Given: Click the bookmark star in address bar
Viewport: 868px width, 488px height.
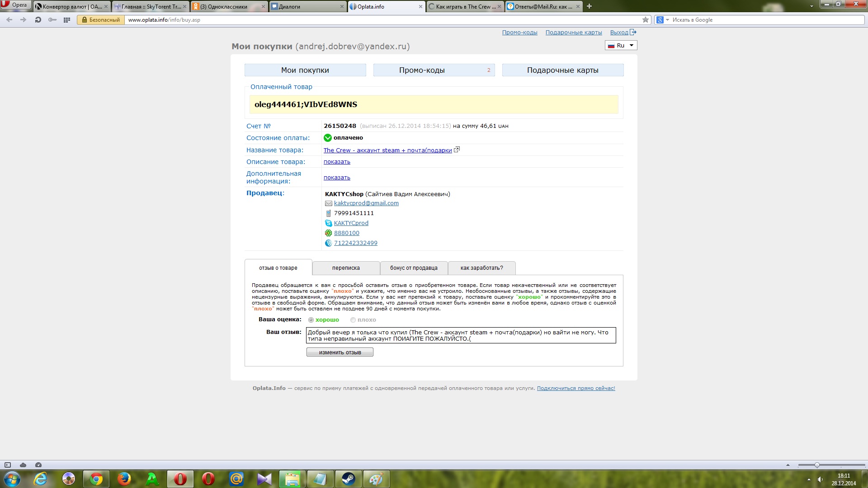Looking at the screenshot, I should (646, 20).
